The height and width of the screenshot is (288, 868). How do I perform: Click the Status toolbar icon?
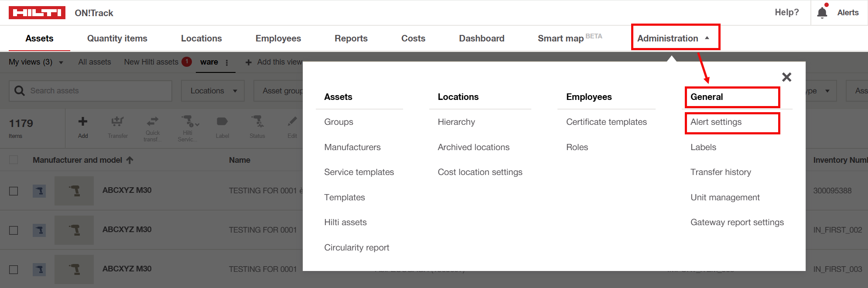257,122
